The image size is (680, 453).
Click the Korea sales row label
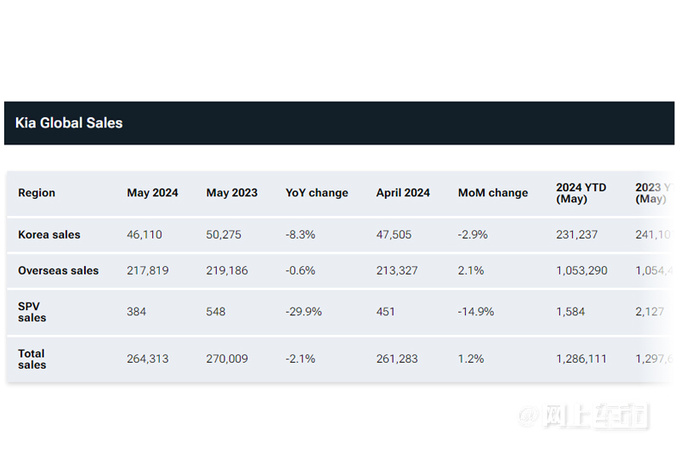pyautogui.click(x=49, y=235)
